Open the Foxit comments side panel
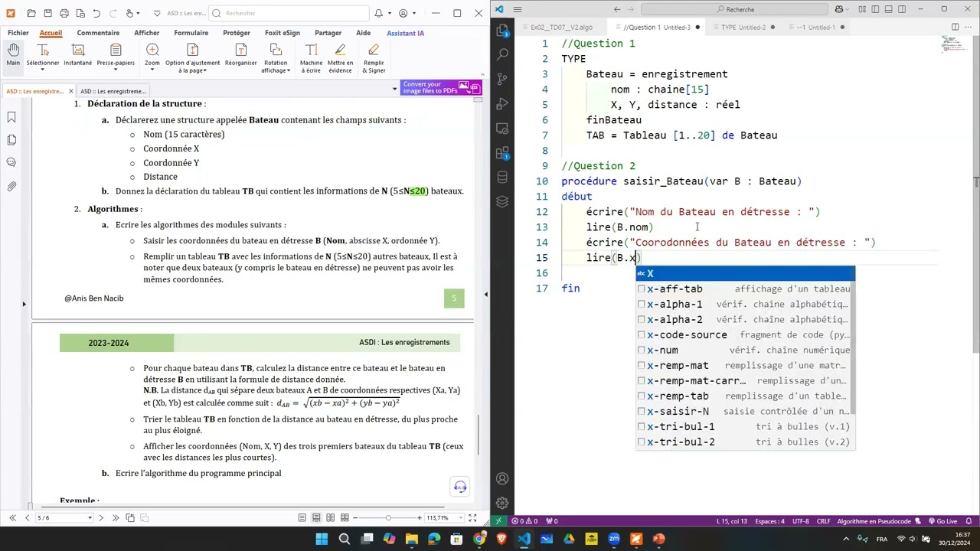 coord(11,163)
